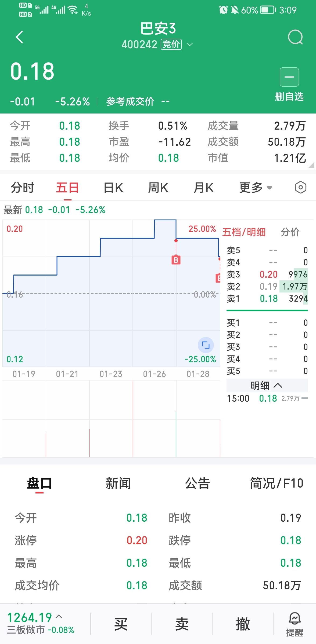Tap the 卖 sell button
The height and width of the screenshot is (644, 316).
(x=182, y=624)
